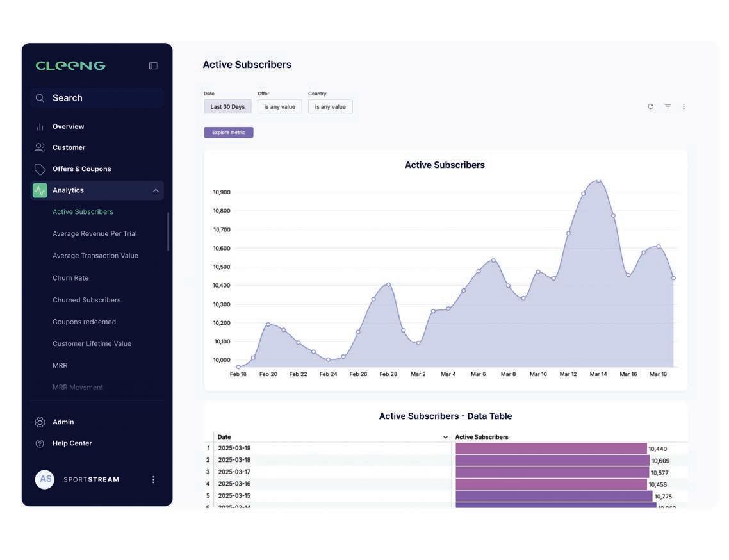Click the Offers & Coupons tag icon

click(40, 169)
